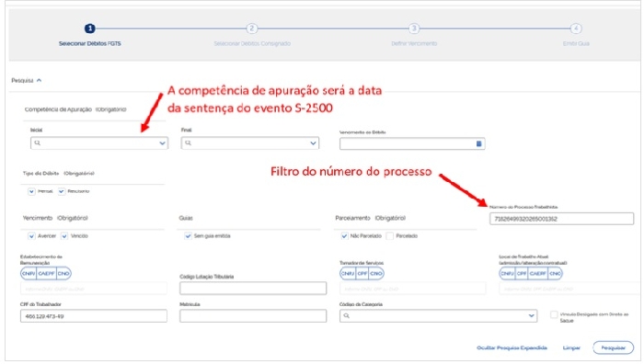This screenshot has width=644, height=364.
Task: Go to step 2 Selecionar Débitos Consignado
Action: pos(252,28)
